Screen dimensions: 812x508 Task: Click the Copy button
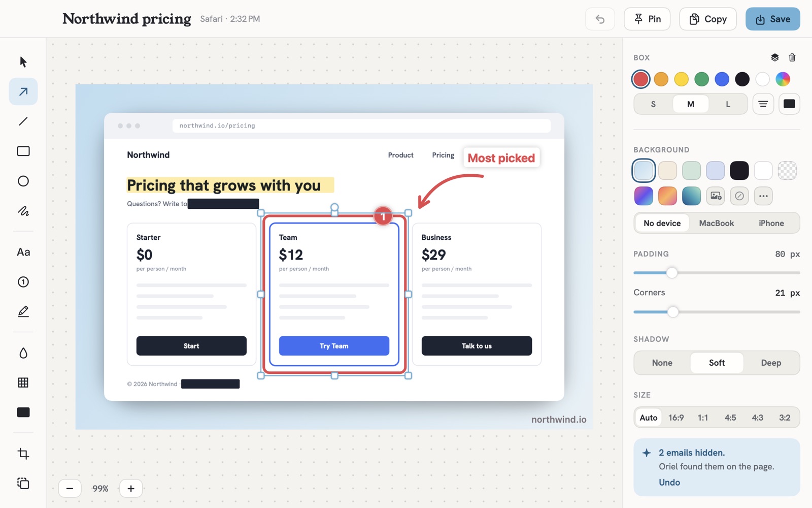click(x=708, y=19)
